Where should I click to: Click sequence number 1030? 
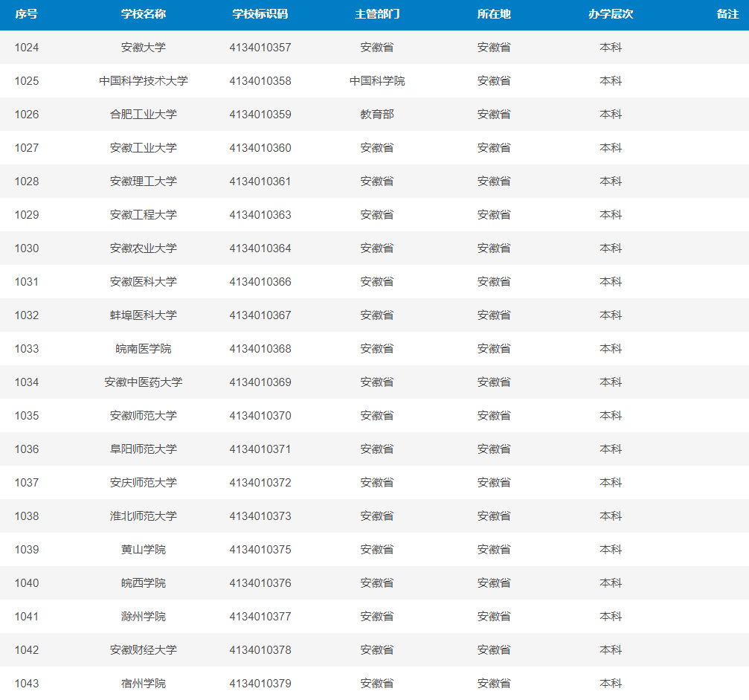[27, 248]
